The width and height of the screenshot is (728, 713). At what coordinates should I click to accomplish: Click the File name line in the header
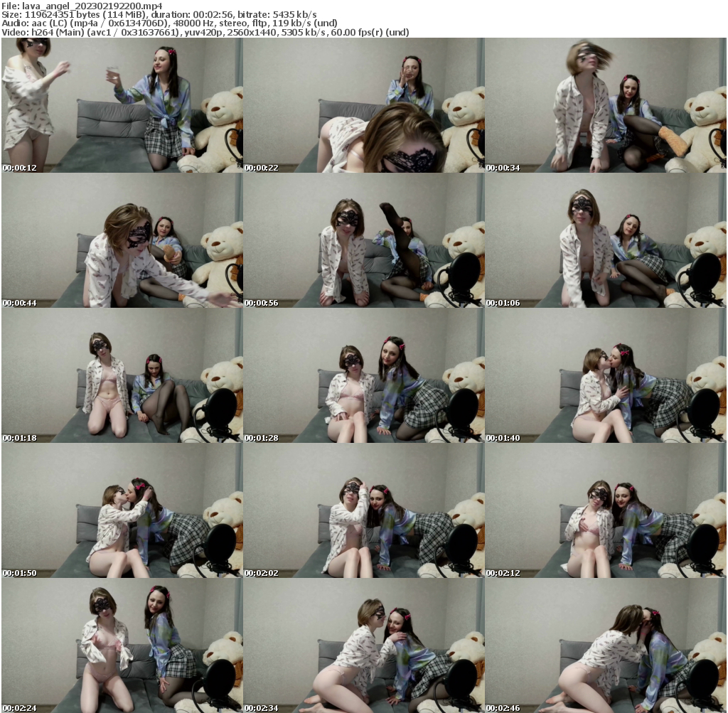coord(82,5)
